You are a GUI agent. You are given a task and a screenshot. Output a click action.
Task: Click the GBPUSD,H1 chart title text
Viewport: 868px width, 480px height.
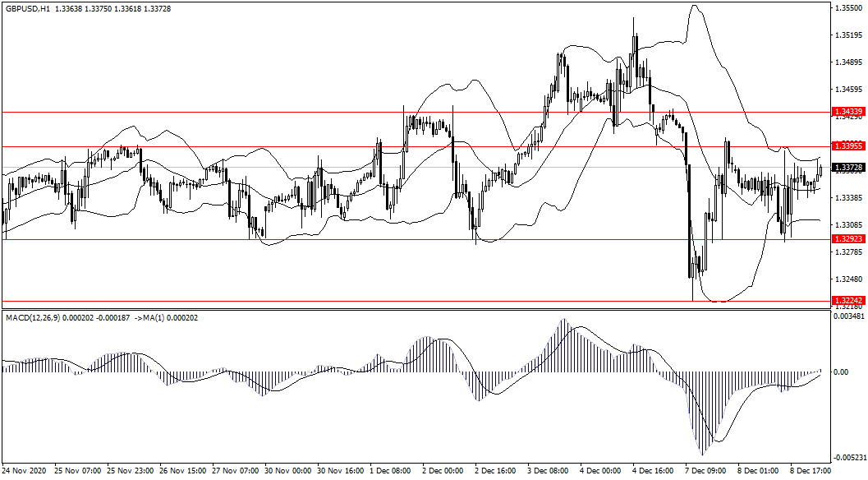click(x=26, y=8)
